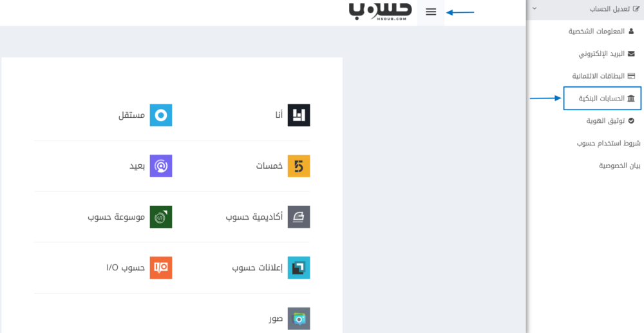Open the Mostaql (مستقل) app icon
This screenshot has width=644, height=333.
(x=161, y=115)
